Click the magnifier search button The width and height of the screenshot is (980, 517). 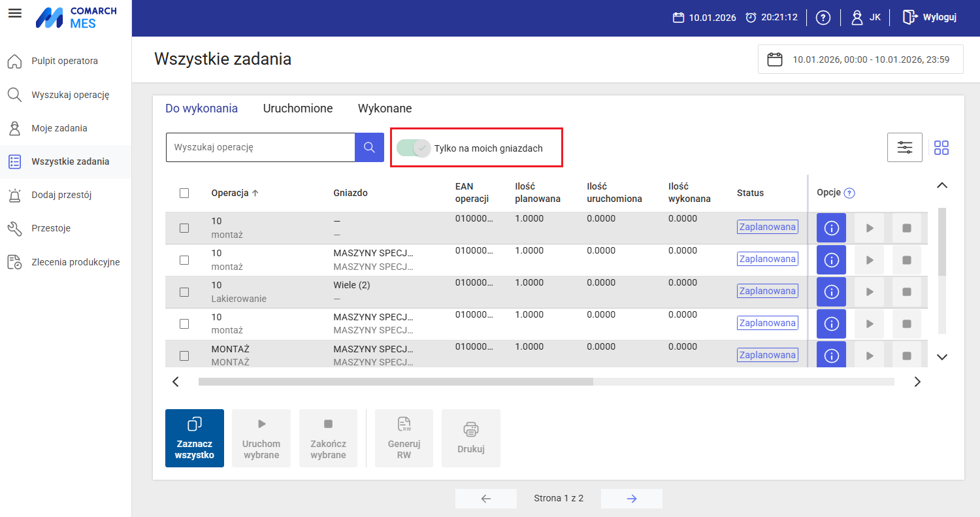[369, 148]
